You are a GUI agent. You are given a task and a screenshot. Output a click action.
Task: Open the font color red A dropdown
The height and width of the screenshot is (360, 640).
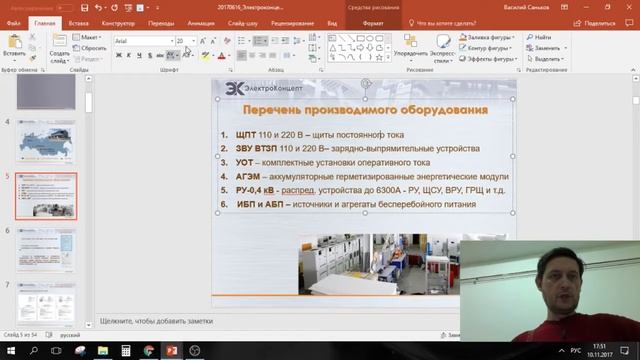tap(229, 55)
